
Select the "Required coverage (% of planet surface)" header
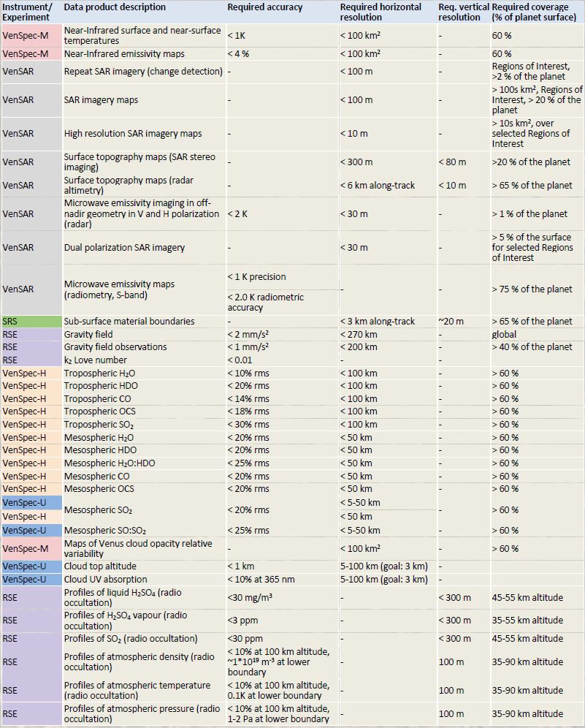(534, 12)
